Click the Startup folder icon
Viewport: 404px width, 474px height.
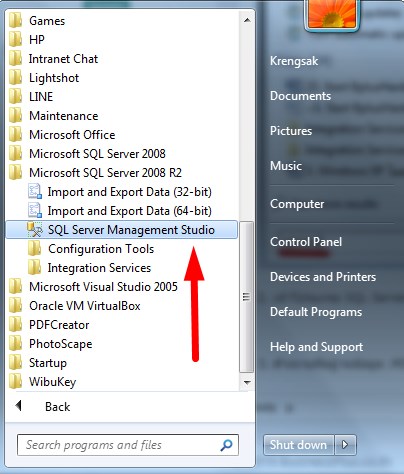[15, 363]
